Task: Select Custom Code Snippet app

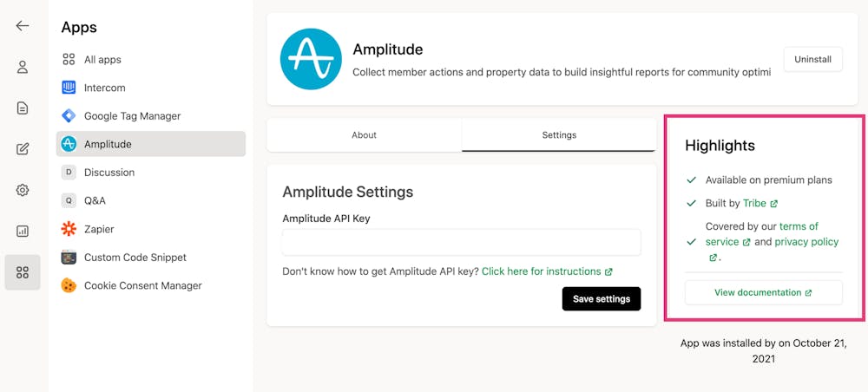Action: pos(135,258)
